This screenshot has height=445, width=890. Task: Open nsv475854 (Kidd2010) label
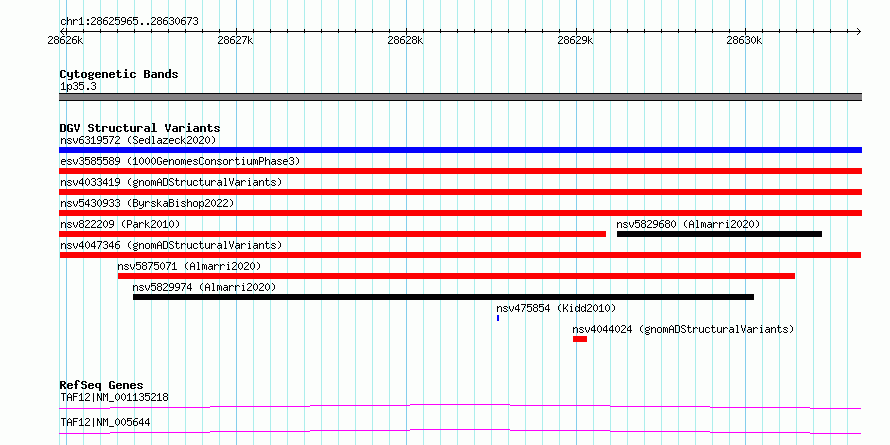coord(556,308)
